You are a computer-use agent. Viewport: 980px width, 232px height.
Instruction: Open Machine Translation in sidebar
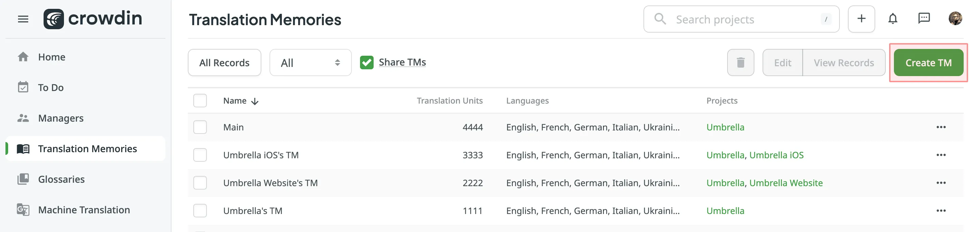(x=84, y=210)
